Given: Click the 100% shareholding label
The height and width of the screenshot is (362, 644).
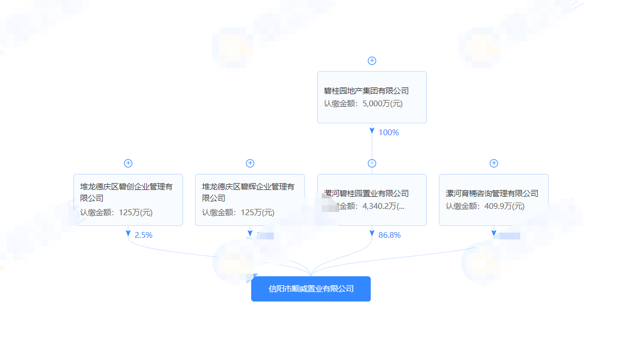Looking at the screenshot, I should point(389,133).
